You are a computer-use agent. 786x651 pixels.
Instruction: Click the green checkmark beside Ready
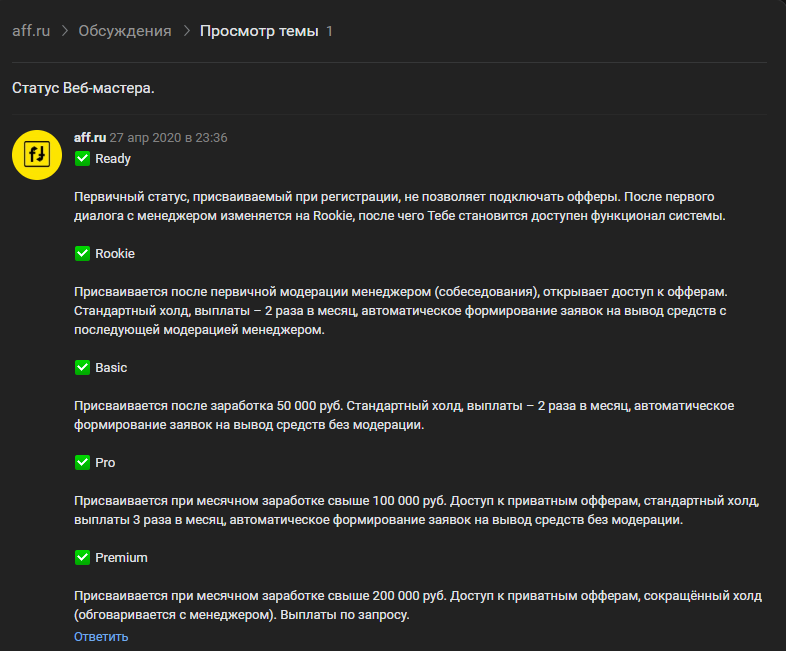tap(83, 158)
